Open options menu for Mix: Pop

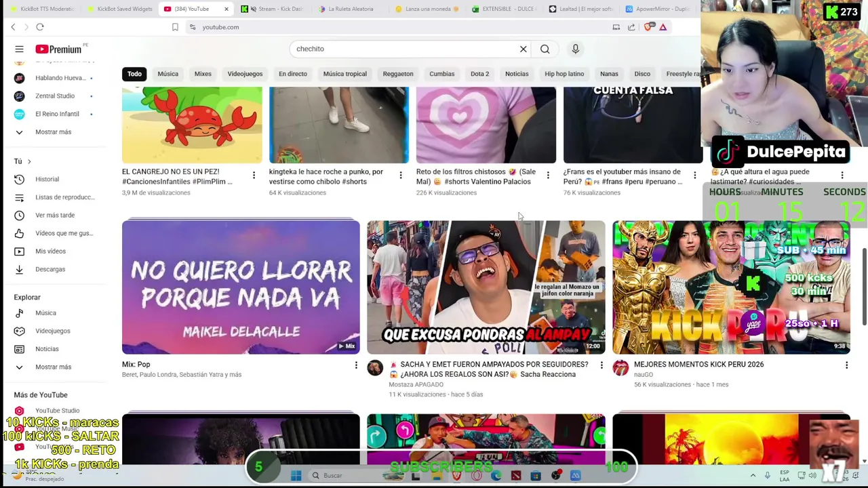point(356,365)
